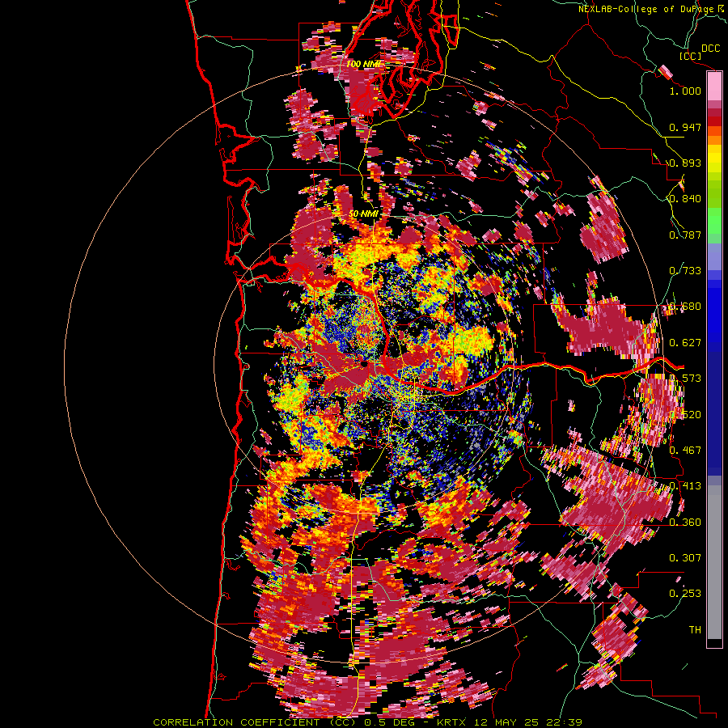728x728 pixels.
Task: Click the 0.680 legend value
Action: [x=685, y=307]
